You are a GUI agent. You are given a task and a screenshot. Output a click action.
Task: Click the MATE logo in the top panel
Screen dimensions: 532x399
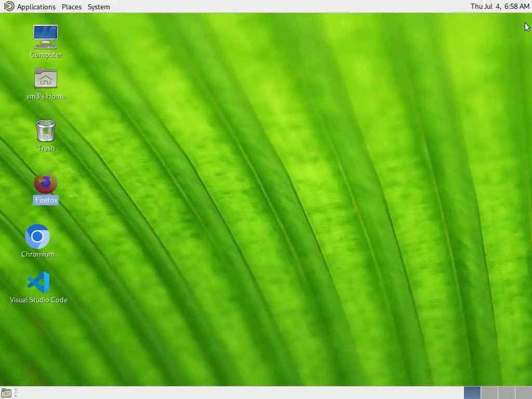[9, 6]
